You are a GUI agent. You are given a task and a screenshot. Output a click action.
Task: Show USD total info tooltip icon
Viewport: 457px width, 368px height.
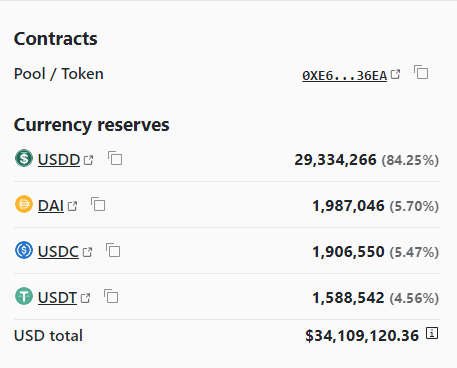tap(432, 333)
